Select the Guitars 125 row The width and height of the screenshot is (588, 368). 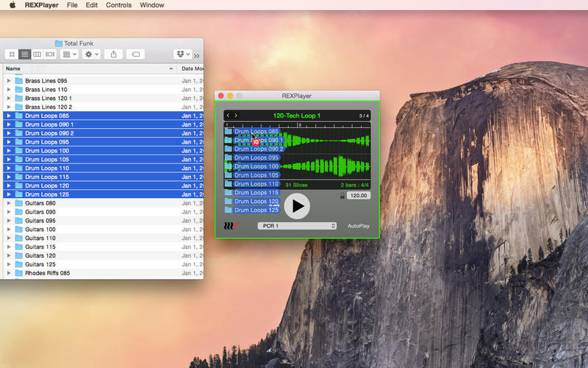pos(103,264)
